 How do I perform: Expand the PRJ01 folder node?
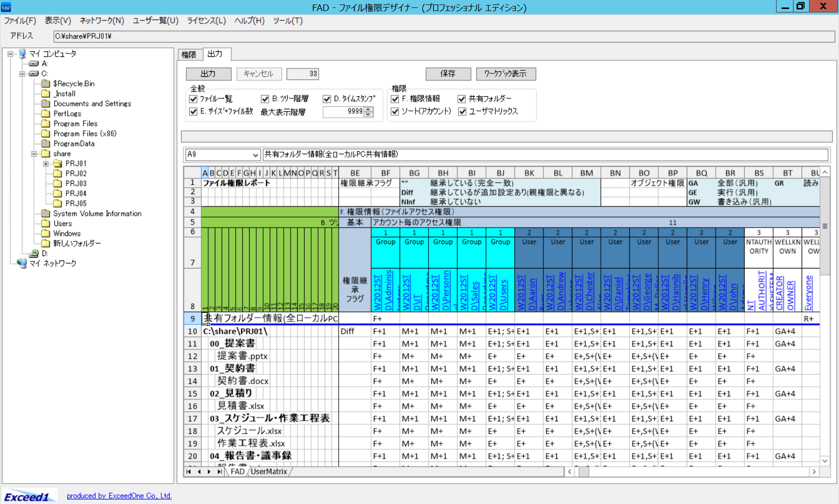click(x=46, y=164)
